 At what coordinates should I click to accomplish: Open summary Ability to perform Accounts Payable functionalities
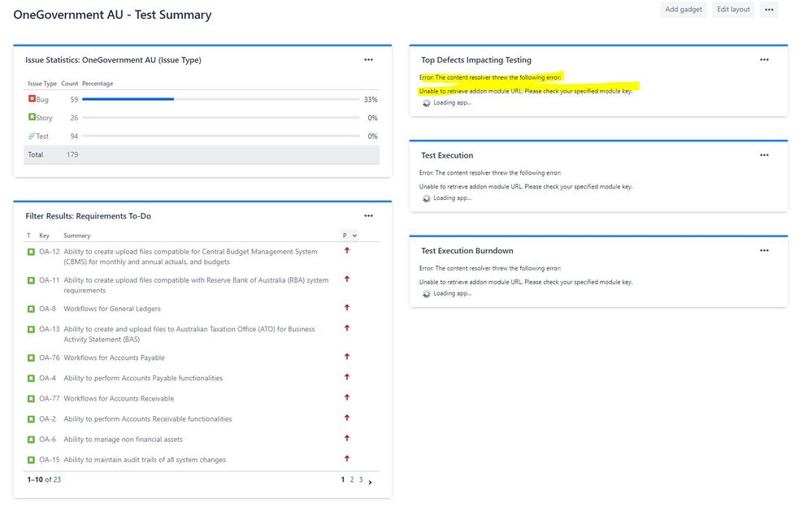[143, 378]
